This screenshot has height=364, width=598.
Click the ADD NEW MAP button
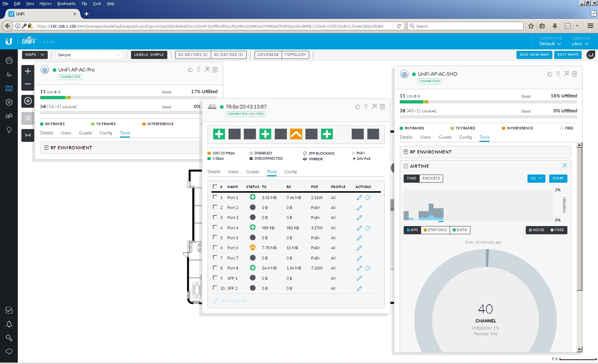pos(534,55)
